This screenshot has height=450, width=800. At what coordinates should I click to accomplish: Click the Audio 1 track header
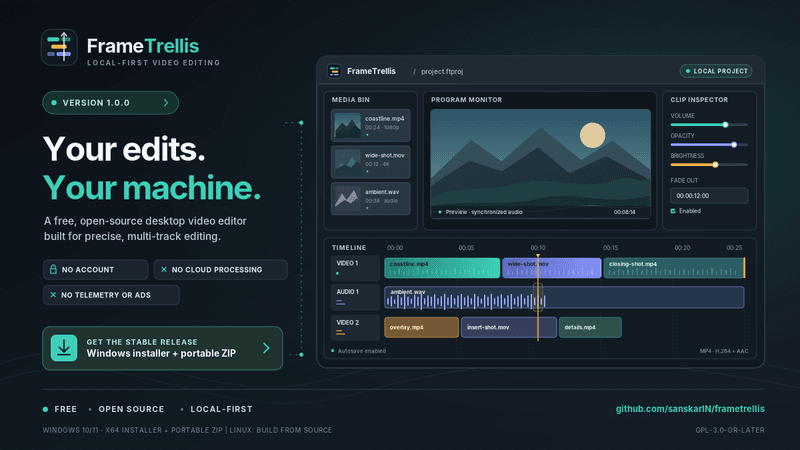(x=355, y=297)
